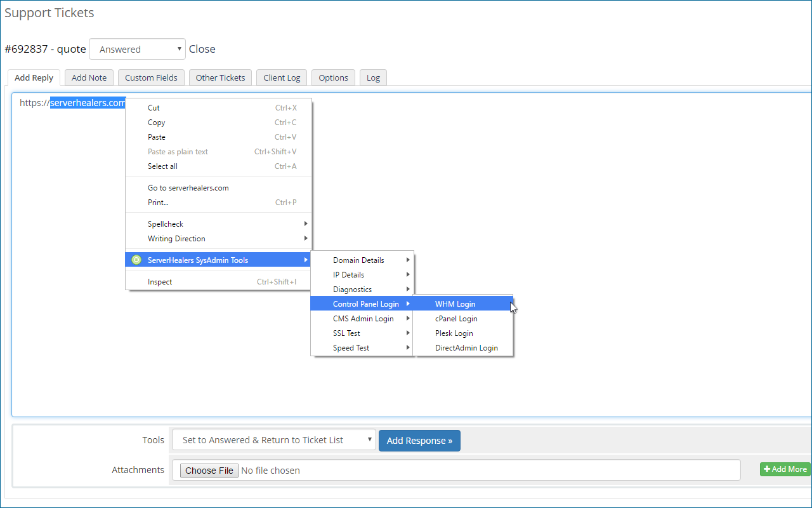This screenshot has height=508, width=812.
Task: Choose Copy from the context menu
Action: (219, 123)
